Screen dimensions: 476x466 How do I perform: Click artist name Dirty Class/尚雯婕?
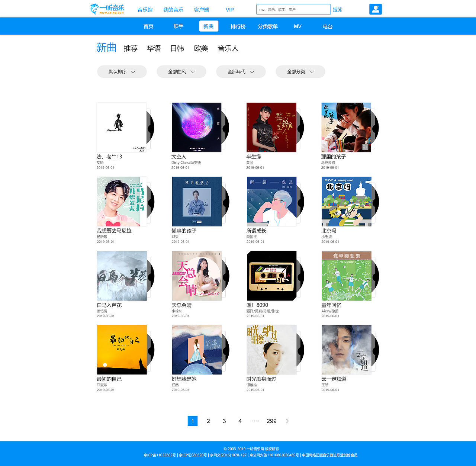tap(186, 163)
